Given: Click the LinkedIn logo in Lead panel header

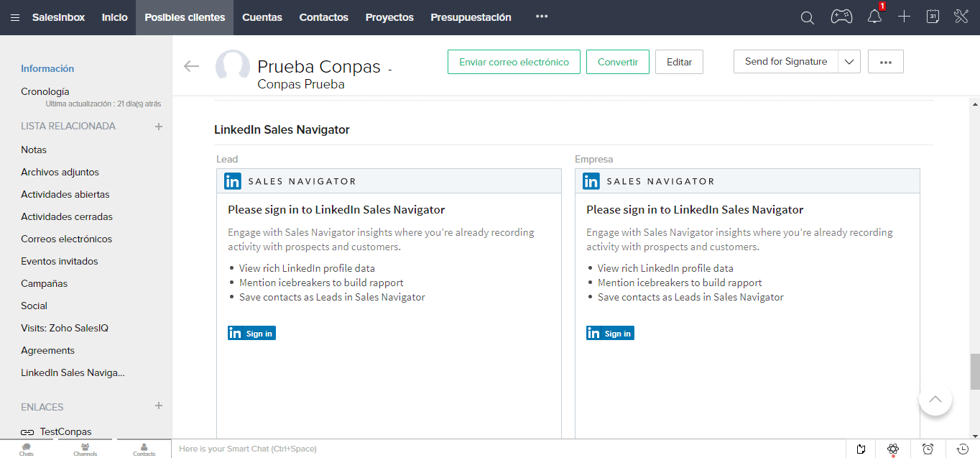Looking at the screenshot, I should click(x=233, y=181).
